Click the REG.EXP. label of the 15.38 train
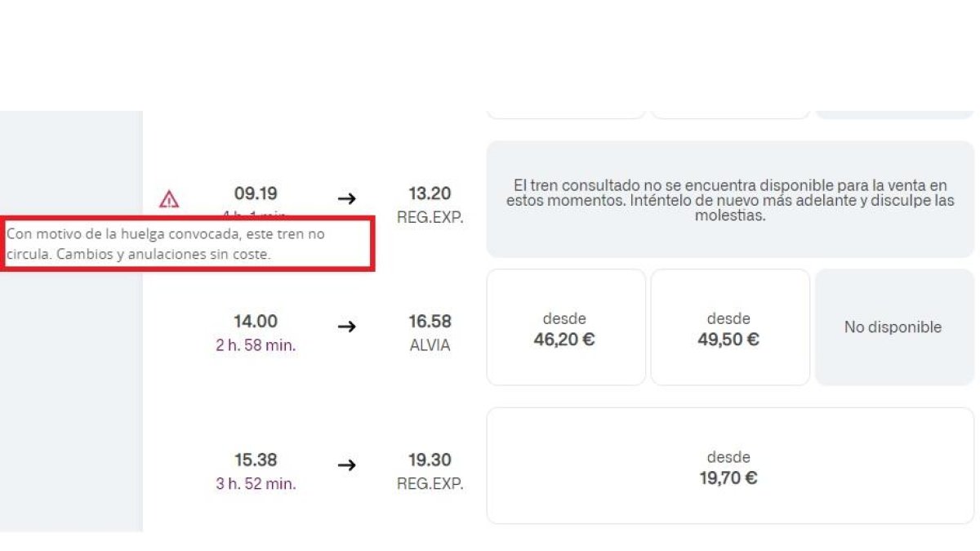Image resolution: width=980 pixels, height=551 pixels. (x=430, y=483)
